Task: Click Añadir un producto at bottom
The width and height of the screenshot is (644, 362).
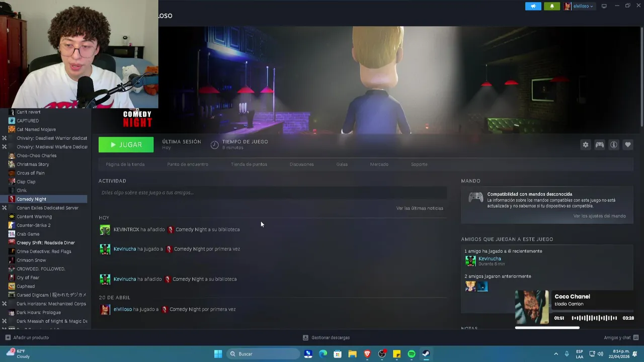Action: coord(27,337)
